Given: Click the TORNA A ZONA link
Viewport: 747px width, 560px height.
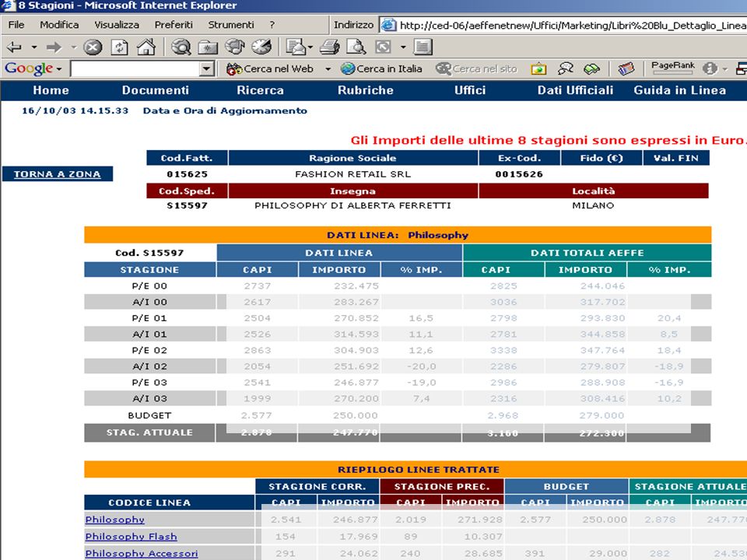Looking at the screenshot, I should (x=57, y=174).
